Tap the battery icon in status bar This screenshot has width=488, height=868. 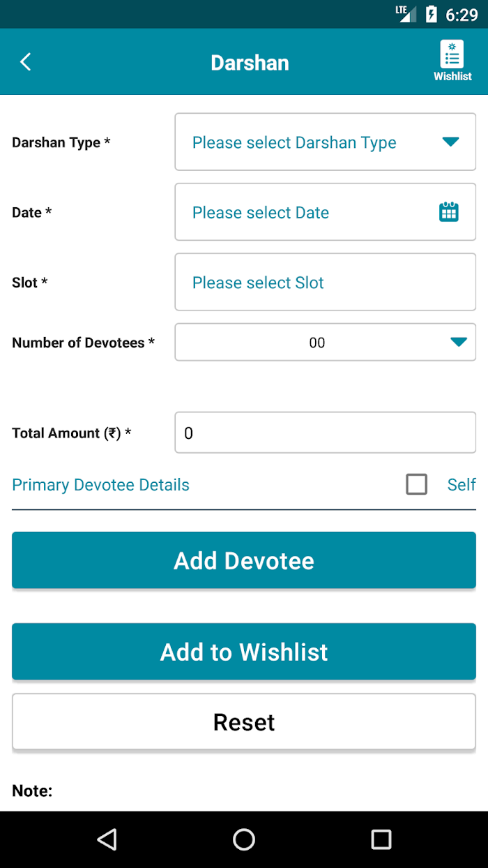click(432, 14)
